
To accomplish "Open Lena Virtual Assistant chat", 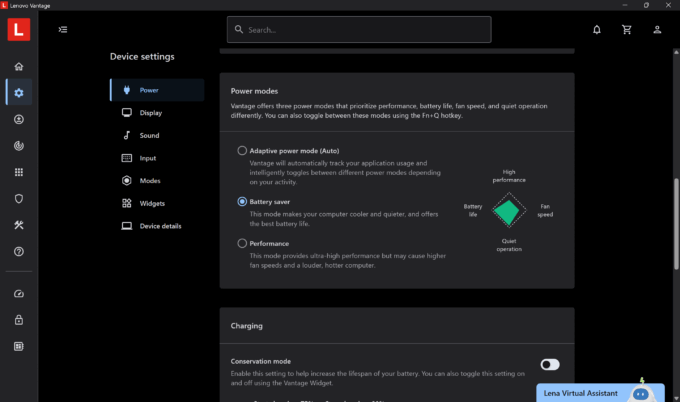I will (x=600, y=392).
